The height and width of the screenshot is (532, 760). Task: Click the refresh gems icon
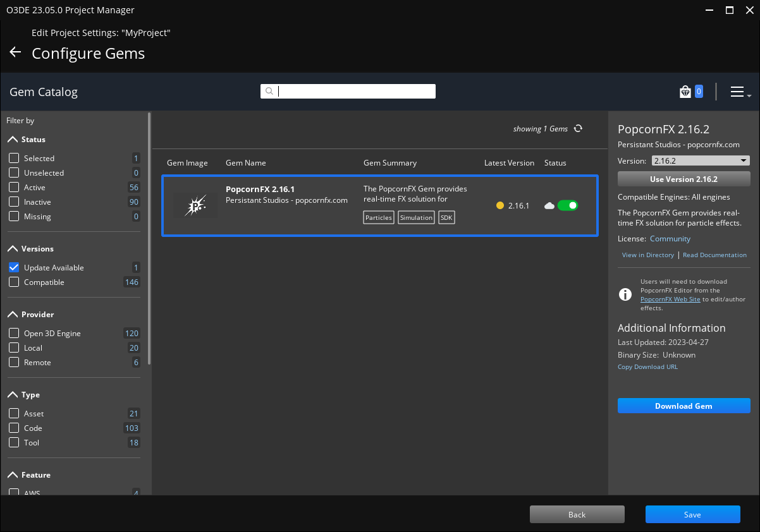coord(578,129)
